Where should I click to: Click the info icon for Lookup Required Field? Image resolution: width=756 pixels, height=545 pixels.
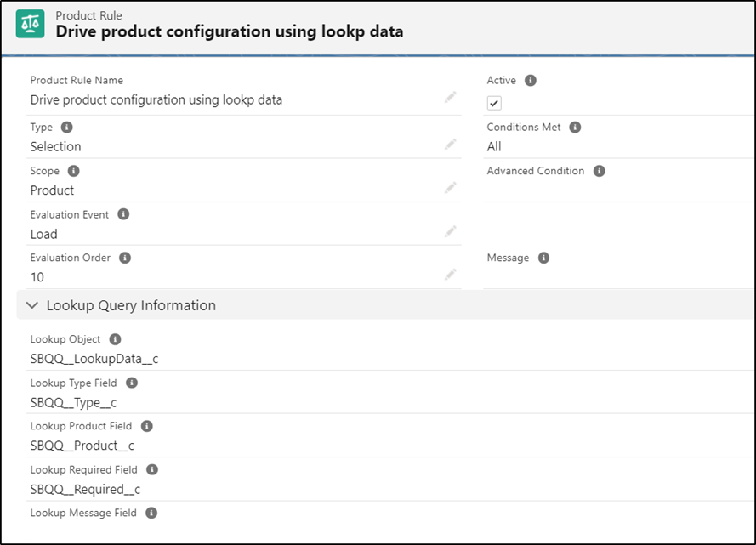click(x=151, y=469)
